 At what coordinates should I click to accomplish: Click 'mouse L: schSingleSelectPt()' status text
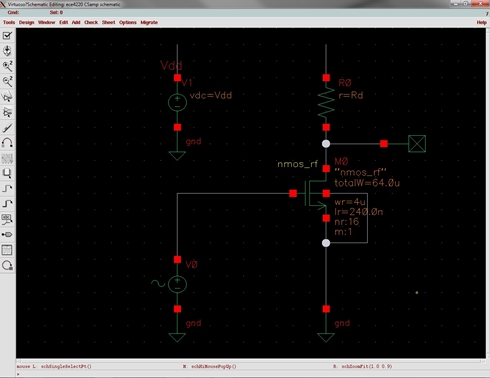point(54,366)
